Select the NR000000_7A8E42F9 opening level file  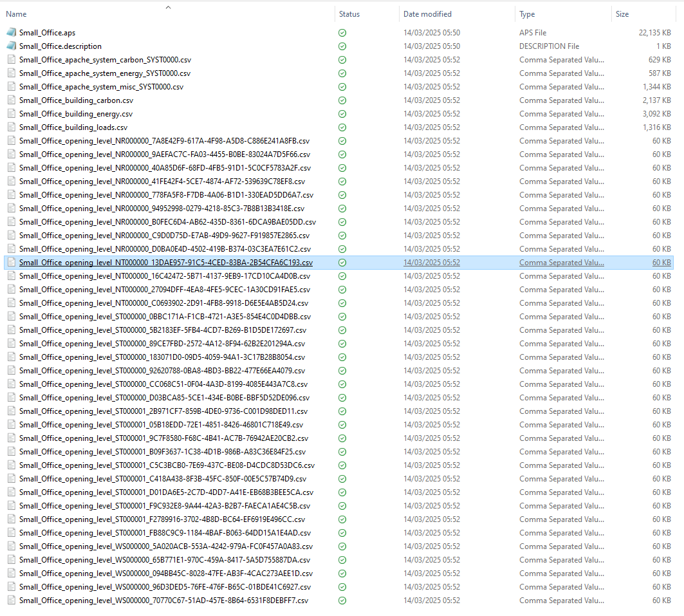click(165, 140)
